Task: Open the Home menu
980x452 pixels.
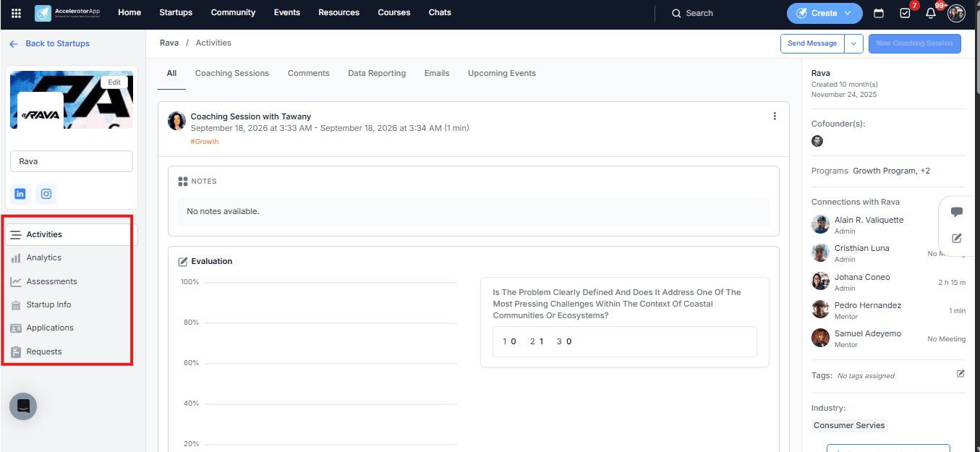Action: pyautogui.click(x=129, y=13)
